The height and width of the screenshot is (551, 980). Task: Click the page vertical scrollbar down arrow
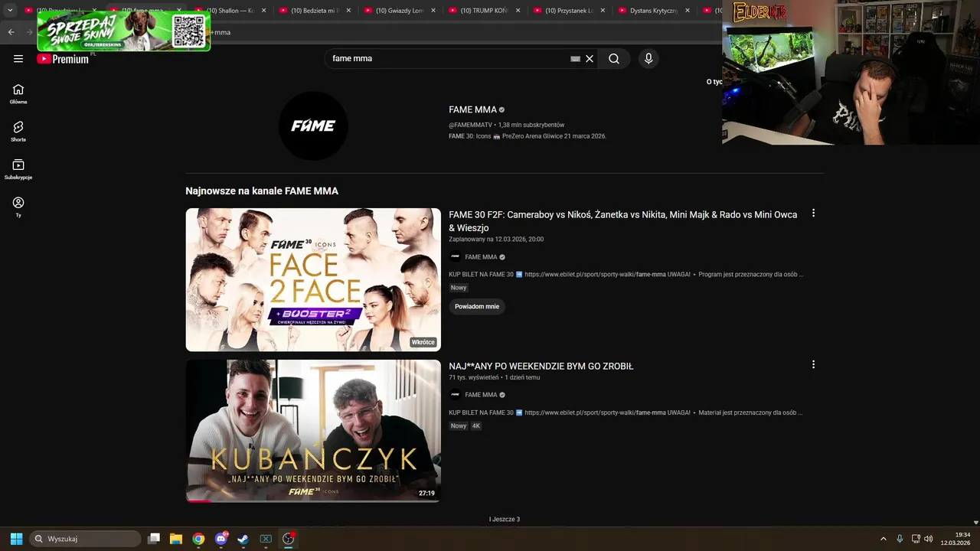tap(975, 523)
